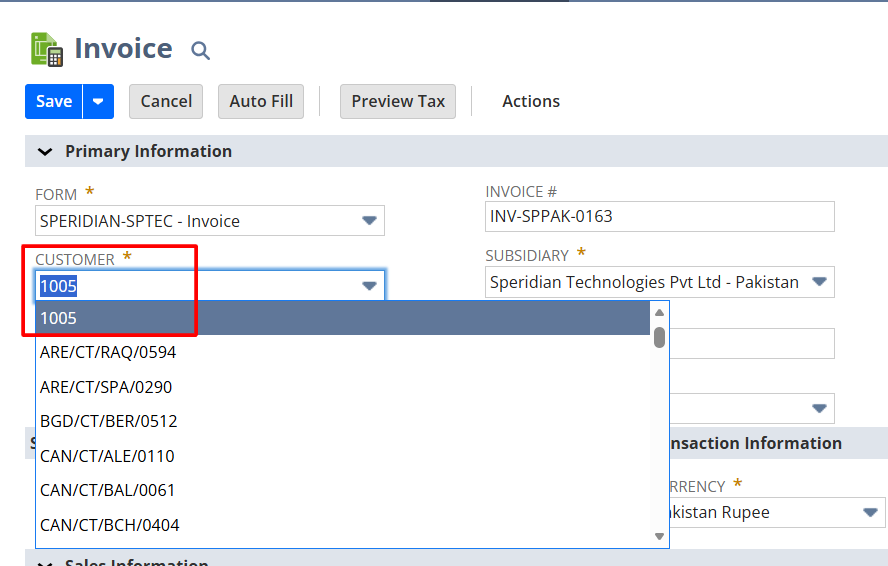This screenshot has width=888, height=566.
Task: Open the Actions menu
Action: (530, 101)
